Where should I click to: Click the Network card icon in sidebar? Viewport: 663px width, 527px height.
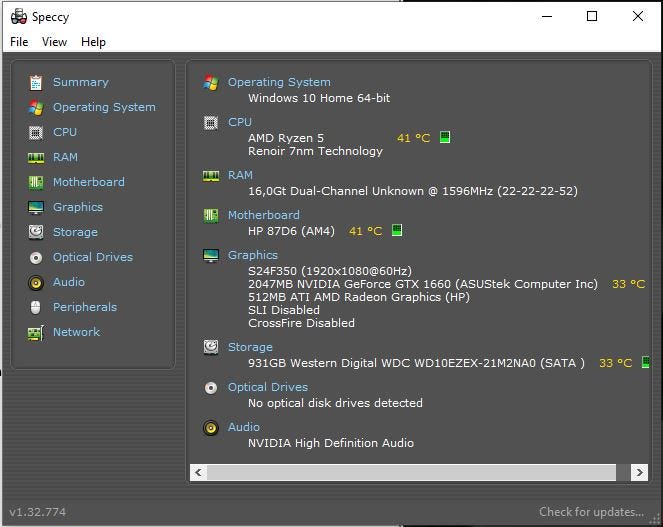[x=36, y=333]
